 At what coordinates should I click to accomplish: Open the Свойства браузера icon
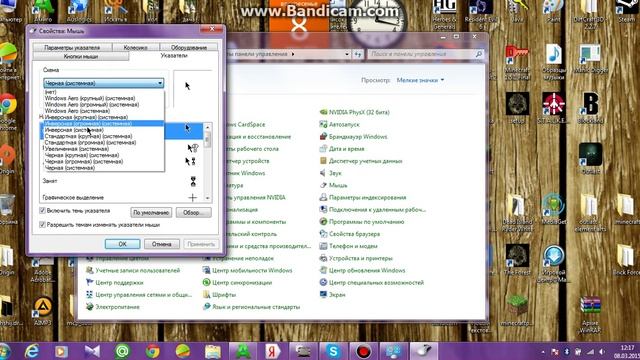pos(323,234)
